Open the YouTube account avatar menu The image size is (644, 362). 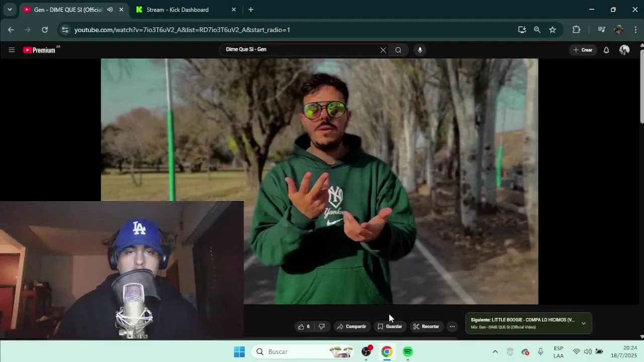[x=624, y=50]
